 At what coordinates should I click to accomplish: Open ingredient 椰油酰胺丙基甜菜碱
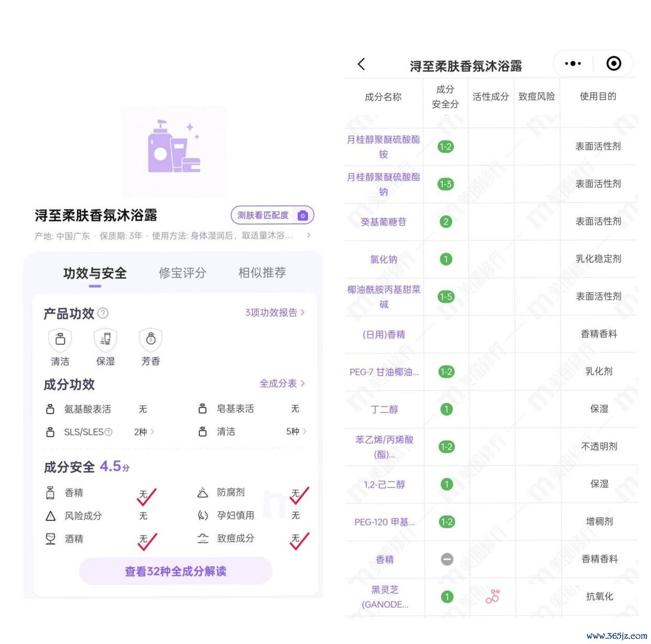tap(384, 297)
